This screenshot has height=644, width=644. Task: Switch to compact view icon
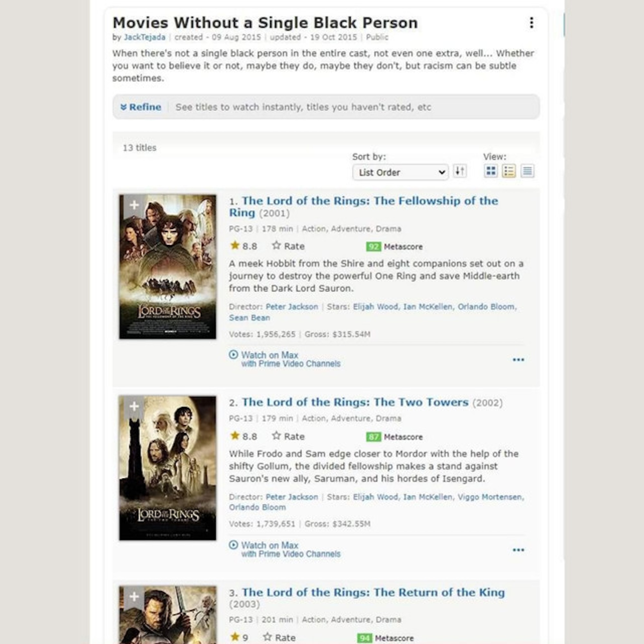click(527, 171)
